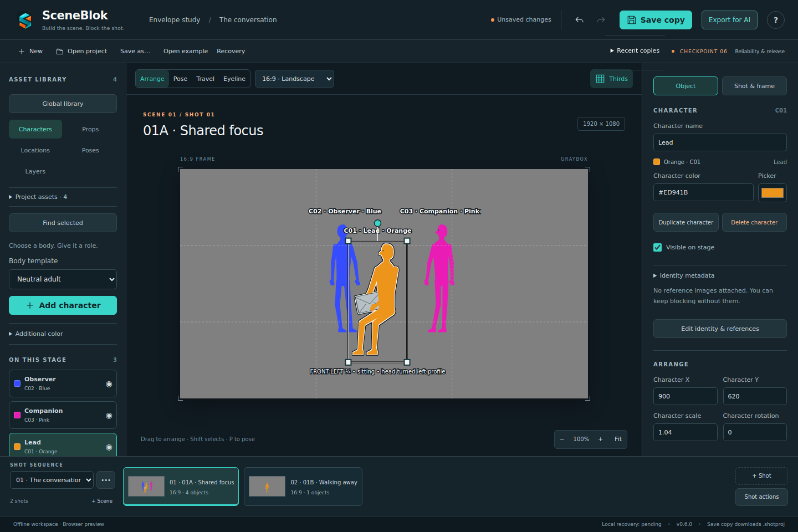Click the orange Lead color chip in list

[x=17, y=447]
